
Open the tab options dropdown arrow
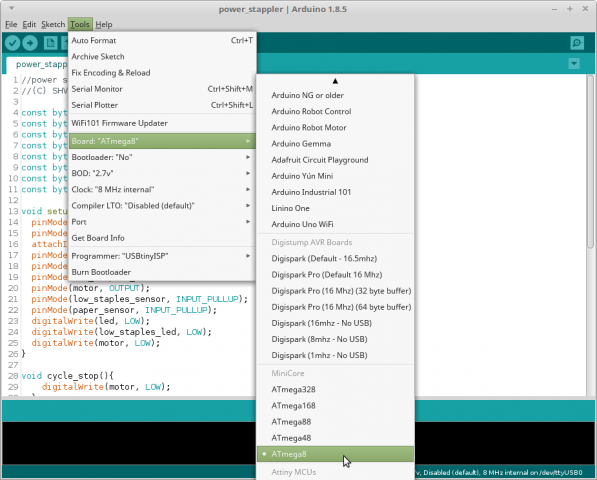574,63
